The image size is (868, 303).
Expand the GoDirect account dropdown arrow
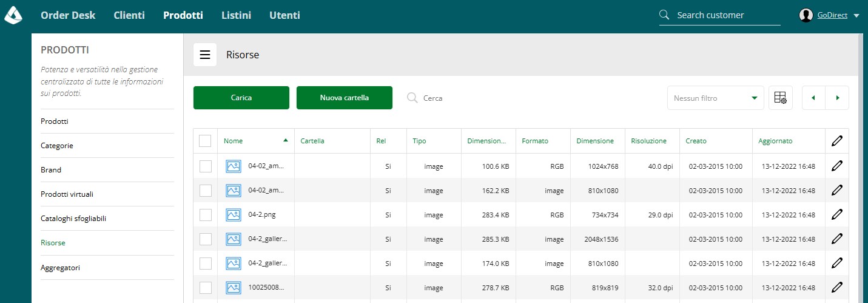(x=856, y=16)
